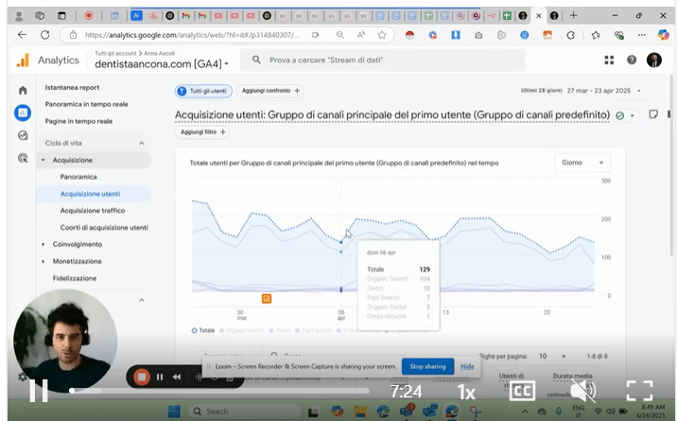The image size is (677, 421).
Task: Open the browser zoom magnifier icon
Action: click(x=340, y=35)
